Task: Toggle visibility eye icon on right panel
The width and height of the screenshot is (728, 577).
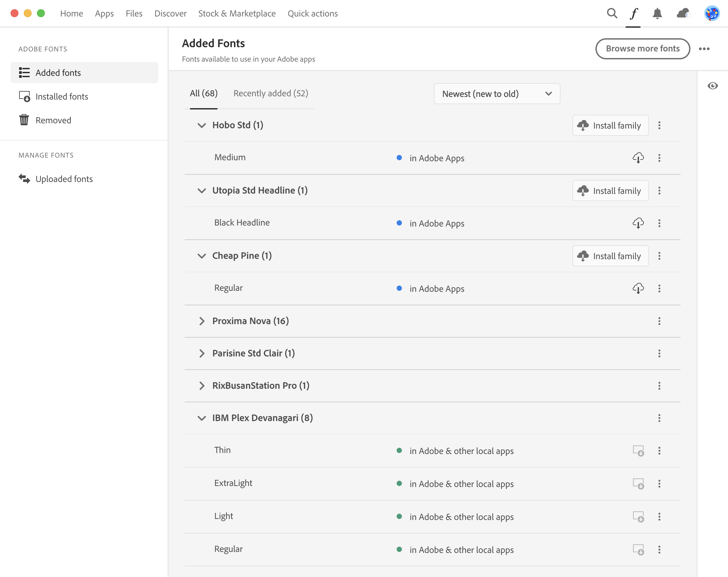Action: [713, 86]
